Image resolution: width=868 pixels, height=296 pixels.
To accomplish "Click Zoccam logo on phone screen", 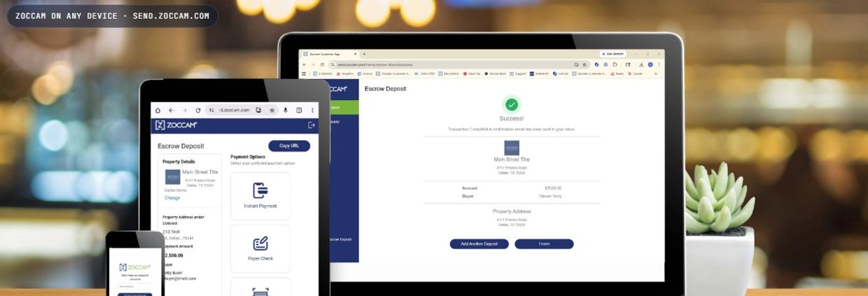I will pyautogui.click(x=136, y=268).
